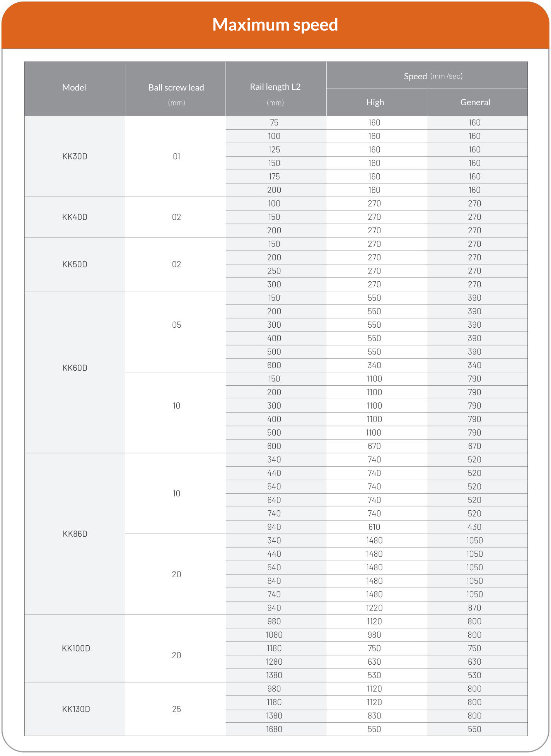Select the KK30D model cell
The height and width of the screenshot is (756, 551).
coord(75,156)
